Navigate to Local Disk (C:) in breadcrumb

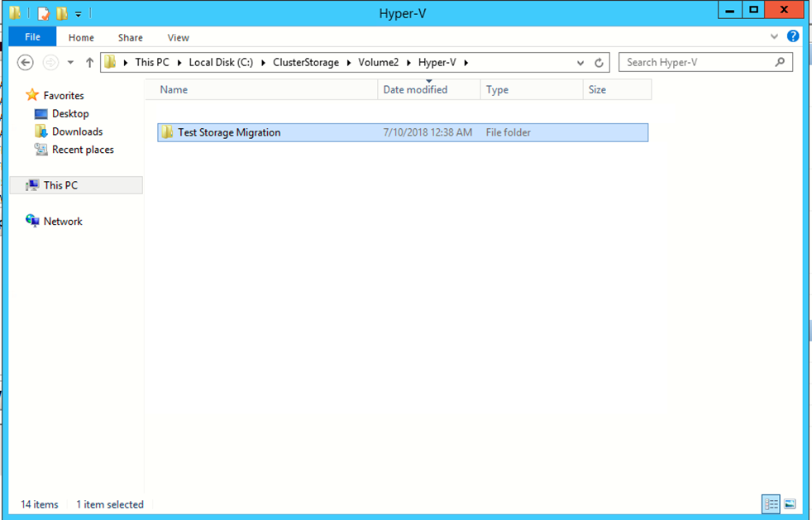[x=221, y=62]
